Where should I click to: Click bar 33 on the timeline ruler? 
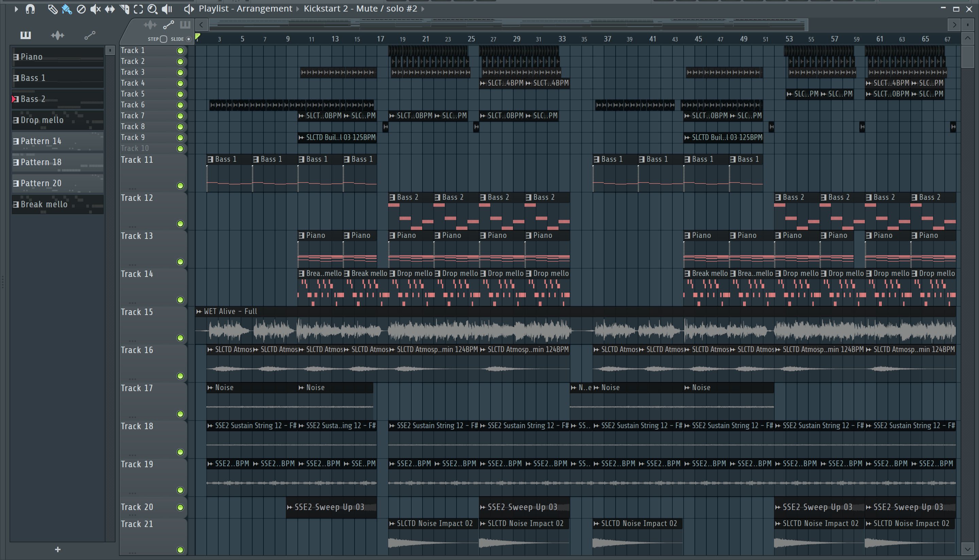(x=562, y=39)
